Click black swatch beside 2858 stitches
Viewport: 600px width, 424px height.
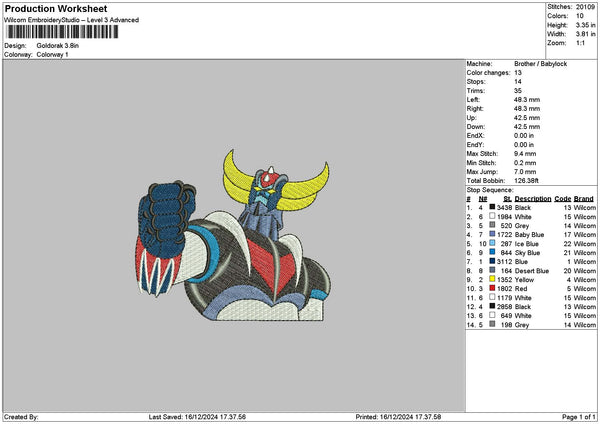[492, 306]
